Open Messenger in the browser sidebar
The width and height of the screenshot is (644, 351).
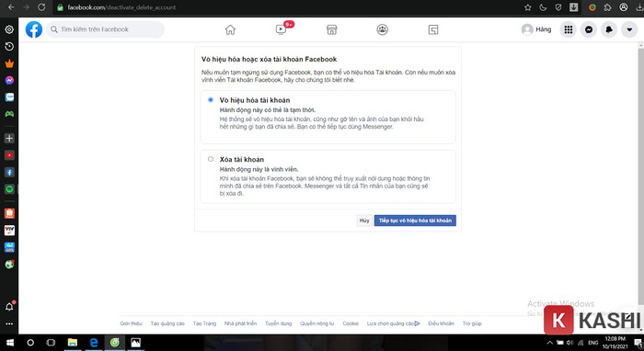(9, 80)
